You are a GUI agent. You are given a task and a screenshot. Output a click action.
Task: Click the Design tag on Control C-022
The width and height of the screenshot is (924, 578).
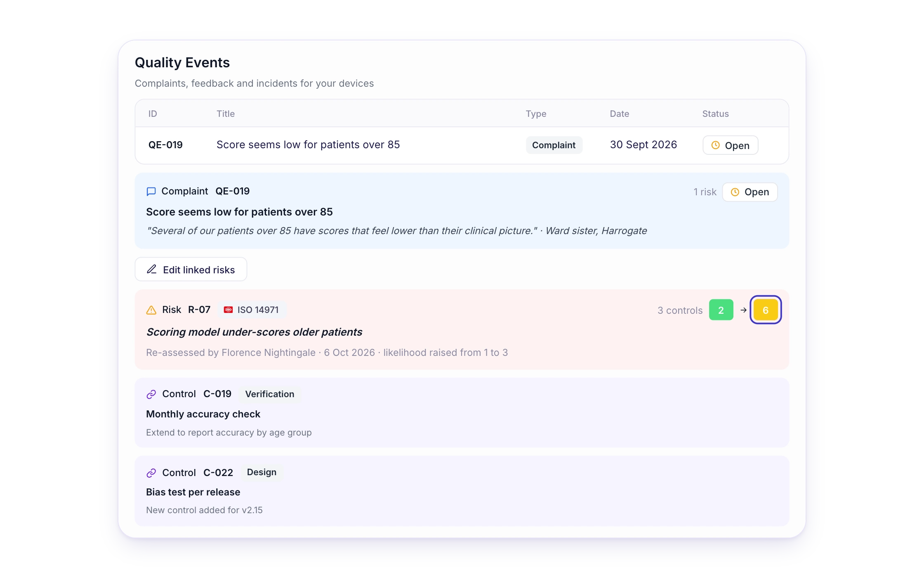(x=262, y=472)
